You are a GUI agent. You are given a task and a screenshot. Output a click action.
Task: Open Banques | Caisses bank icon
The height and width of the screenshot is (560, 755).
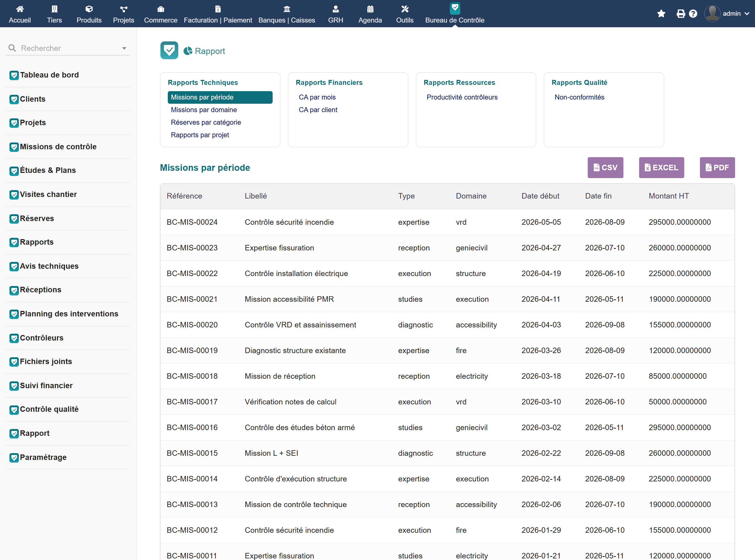[x=287, y=9]
